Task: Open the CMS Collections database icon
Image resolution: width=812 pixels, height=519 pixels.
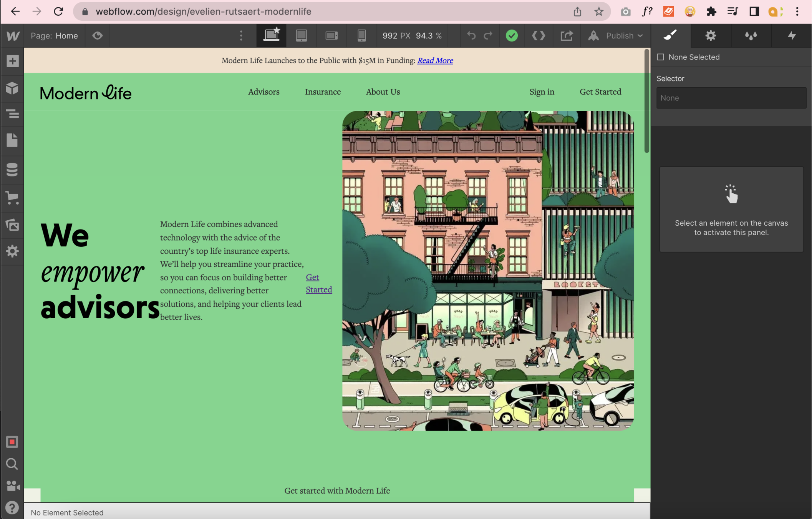Action: pos(12,169)
